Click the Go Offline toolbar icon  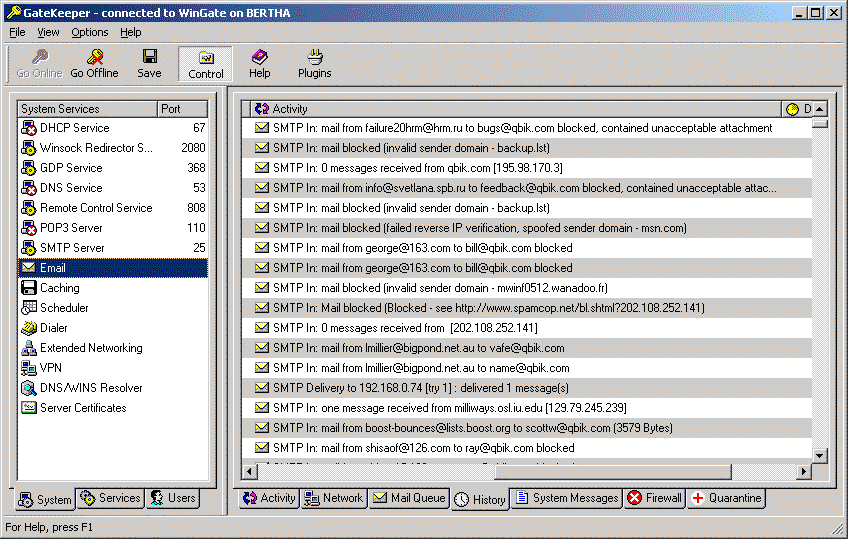tap(95, 57)
